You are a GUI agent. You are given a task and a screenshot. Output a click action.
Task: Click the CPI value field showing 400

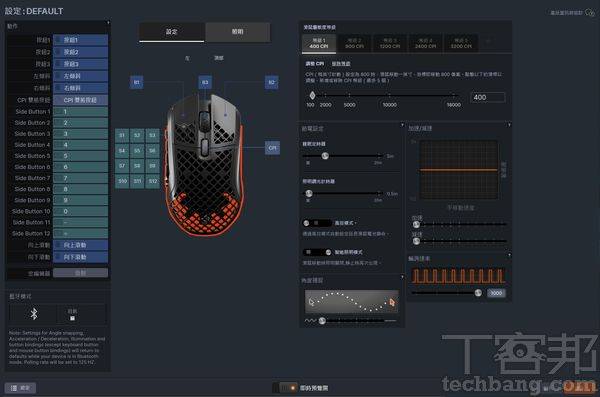coord(488,97)
